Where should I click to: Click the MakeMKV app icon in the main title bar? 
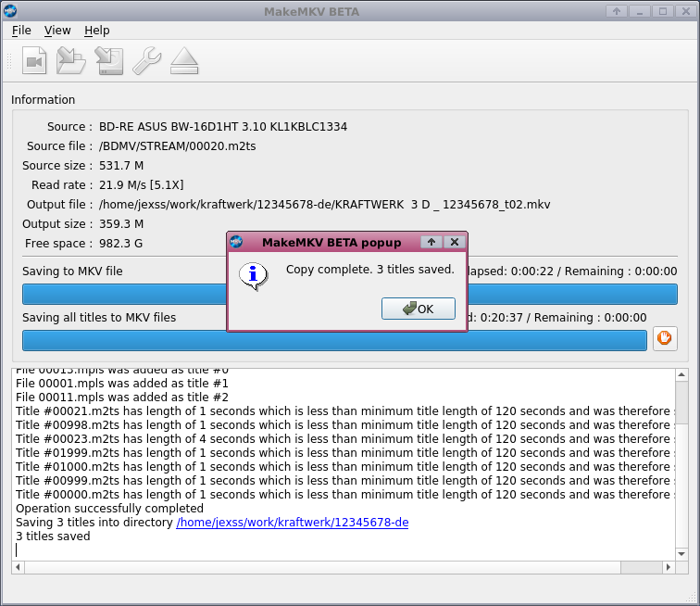click(x=11, y=10)
